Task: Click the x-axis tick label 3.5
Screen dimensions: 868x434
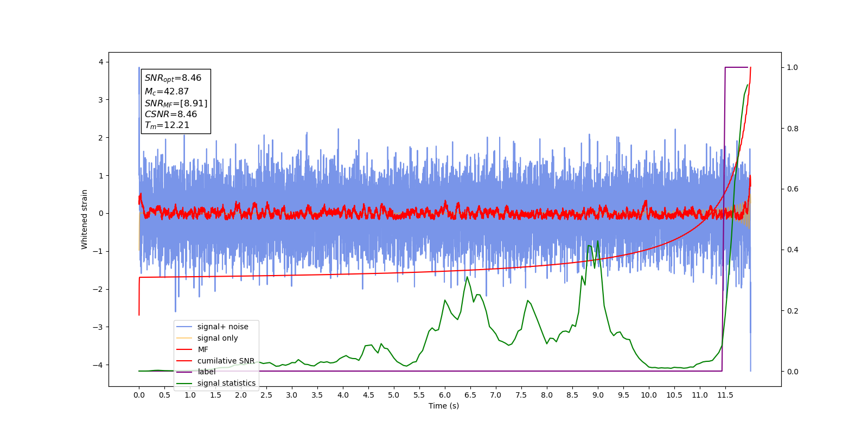Action: pyautogui.click(x=317, y=395)
